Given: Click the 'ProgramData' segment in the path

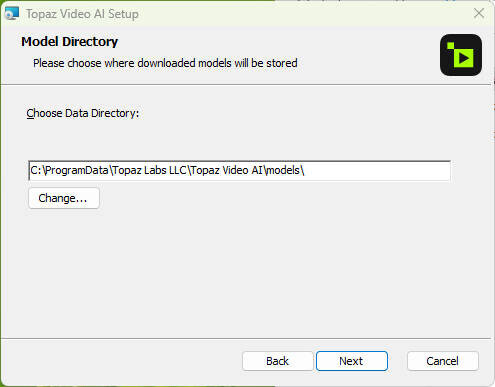Looking at the screenshot, I should [x=77, y=170].
